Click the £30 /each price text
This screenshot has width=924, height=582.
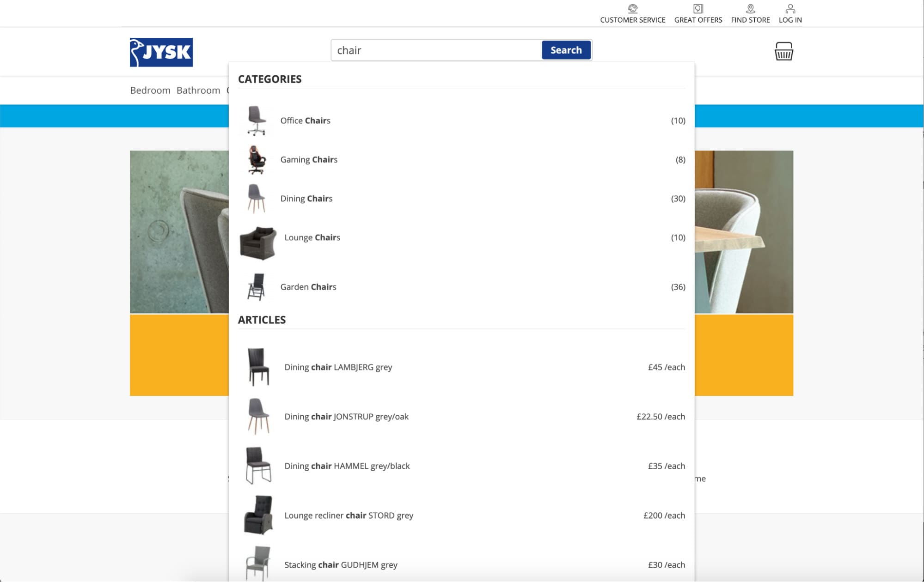667,565
